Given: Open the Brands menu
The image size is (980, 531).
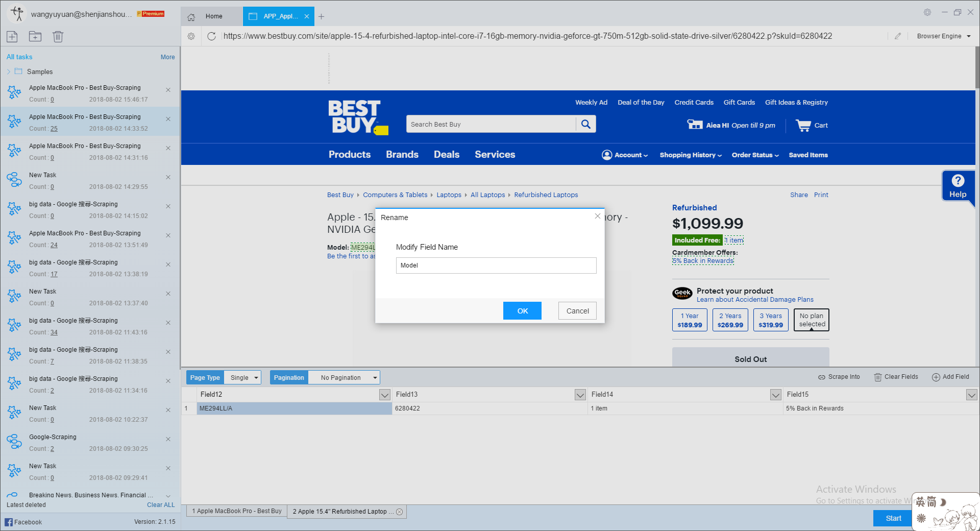Looking at the screenshot, I should coord(402,155).
